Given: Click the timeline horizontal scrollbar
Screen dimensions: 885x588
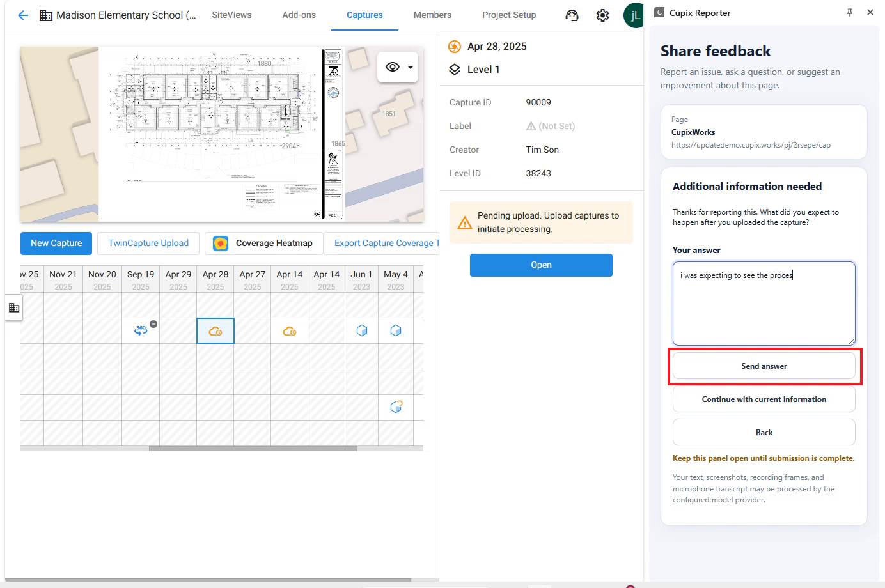Looking at the screenshot, I should pyautogui.click(x=253, y=449).
